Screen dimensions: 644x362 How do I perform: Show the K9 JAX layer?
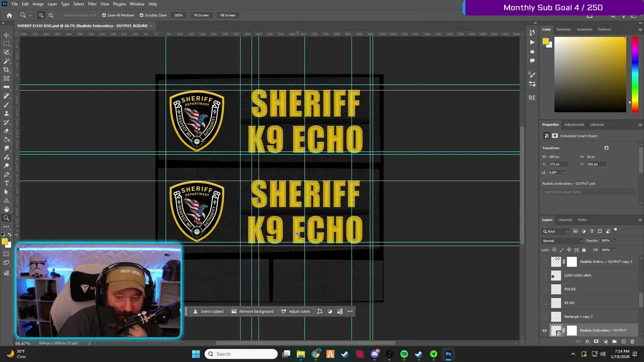pos(544,303)
